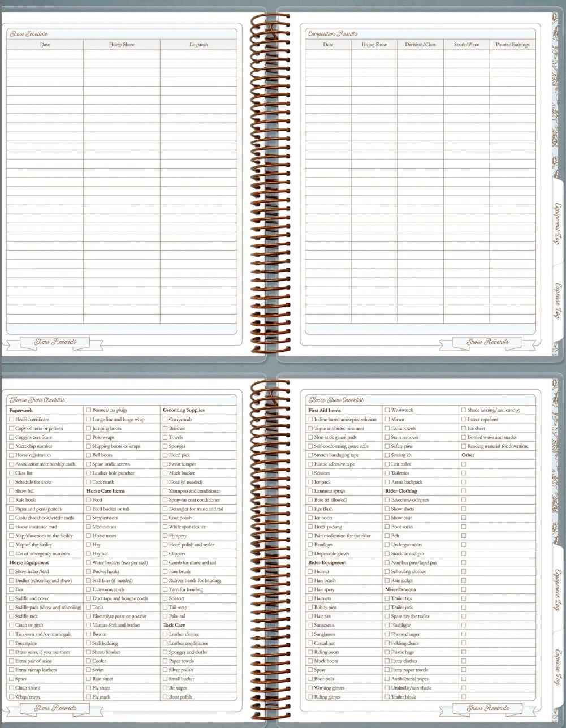Check the Saddle rack box
The height and width of the screenshot is (728, 566).
[12, 616]
